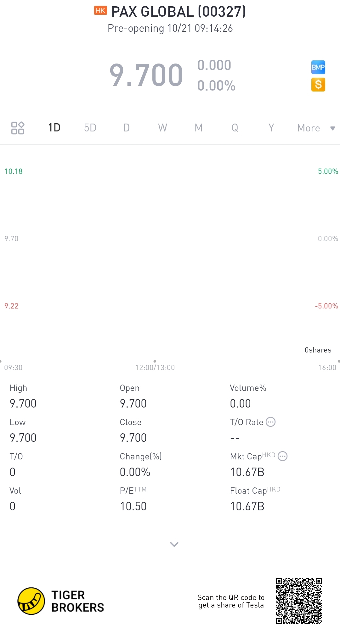The height and width of the screenshot is (644, 340).
Task: Select the M monthly chart tab
Action: point(199,128)
